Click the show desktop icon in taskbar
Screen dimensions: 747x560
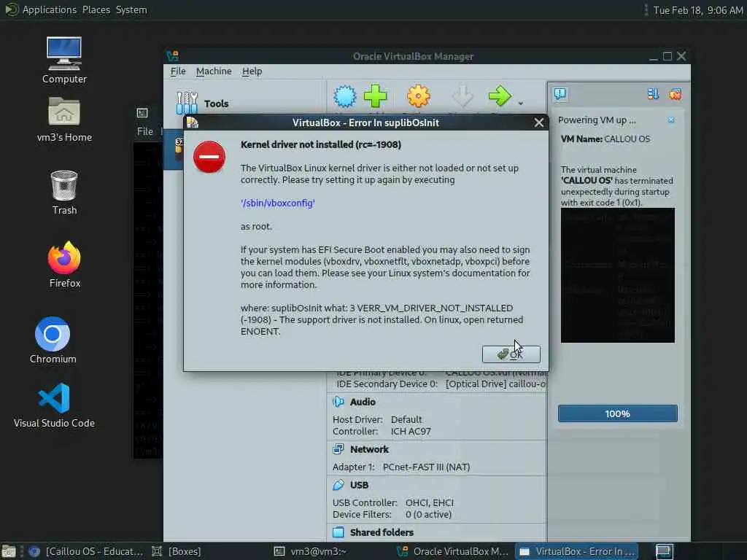coord(8,551)
